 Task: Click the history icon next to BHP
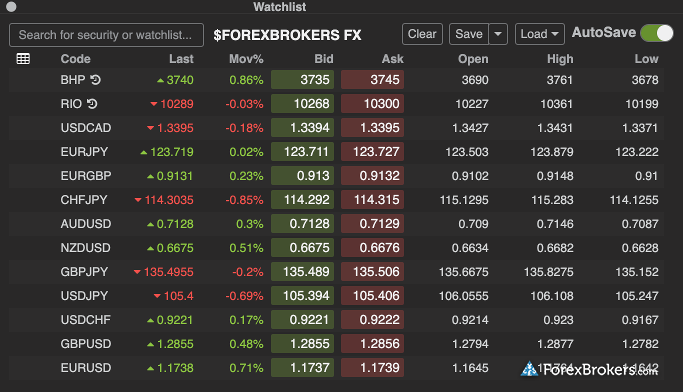pos(95,80)
